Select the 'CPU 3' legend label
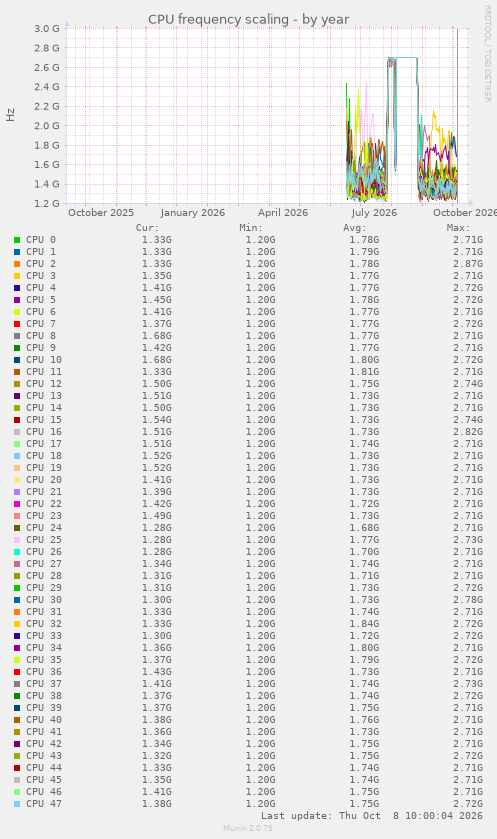The image size is (497, 839). click(41, 276)
